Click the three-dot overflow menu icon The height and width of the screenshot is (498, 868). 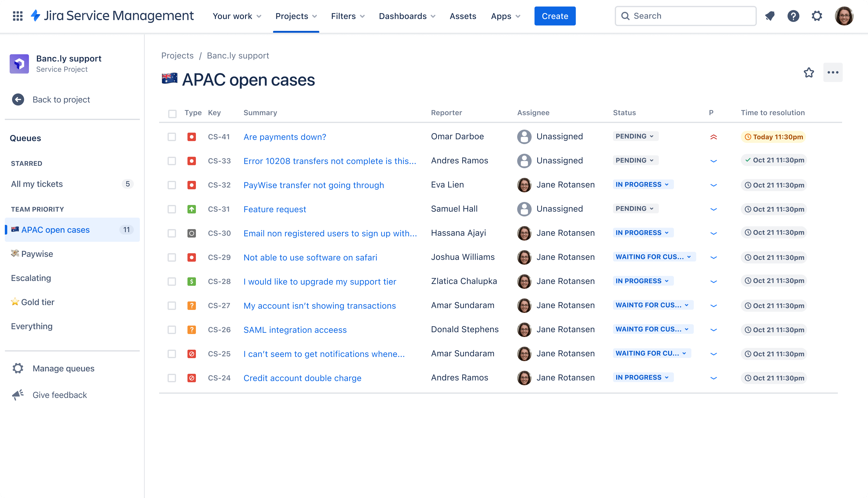coord(833,72)
